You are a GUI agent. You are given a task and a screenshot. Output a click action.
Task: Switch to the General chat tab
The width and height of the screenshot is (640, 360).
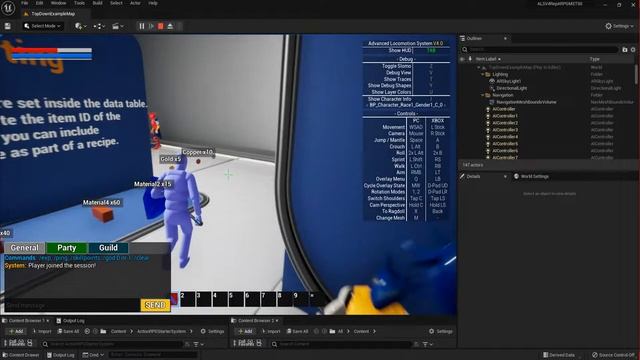tap(24, 248)
